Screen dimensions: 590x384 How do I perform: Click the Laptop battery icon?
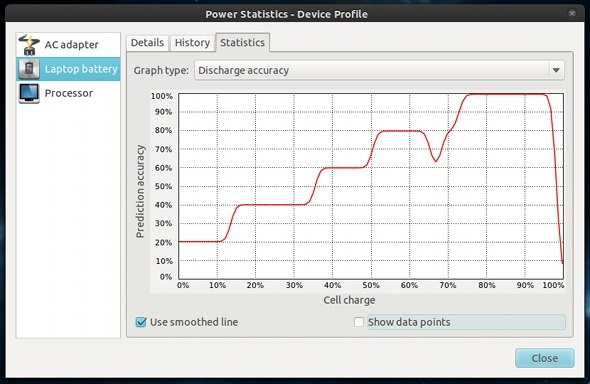click(29, 69)
